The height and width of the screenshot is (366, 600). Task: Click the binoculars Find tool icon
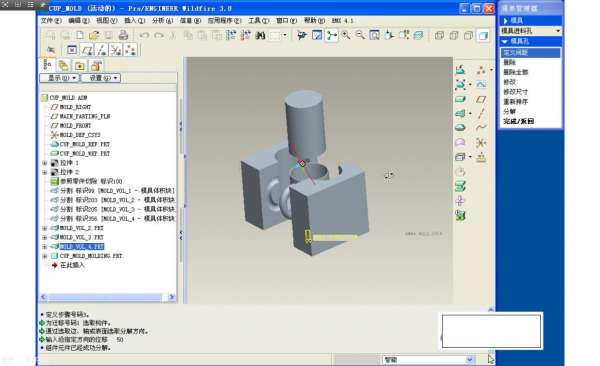coord(260,36)
